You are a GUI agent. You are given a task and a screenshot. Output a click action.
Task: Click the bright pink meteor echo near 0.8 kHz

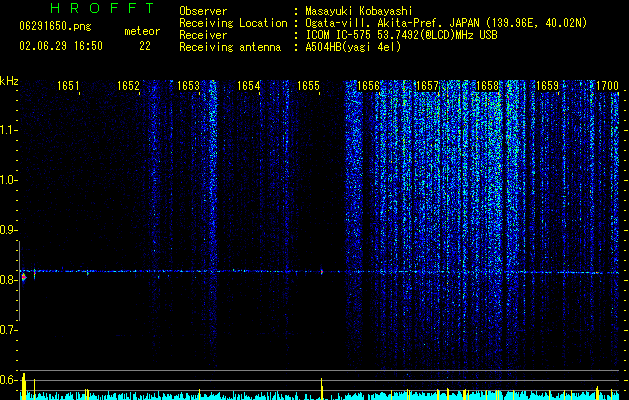24,277
